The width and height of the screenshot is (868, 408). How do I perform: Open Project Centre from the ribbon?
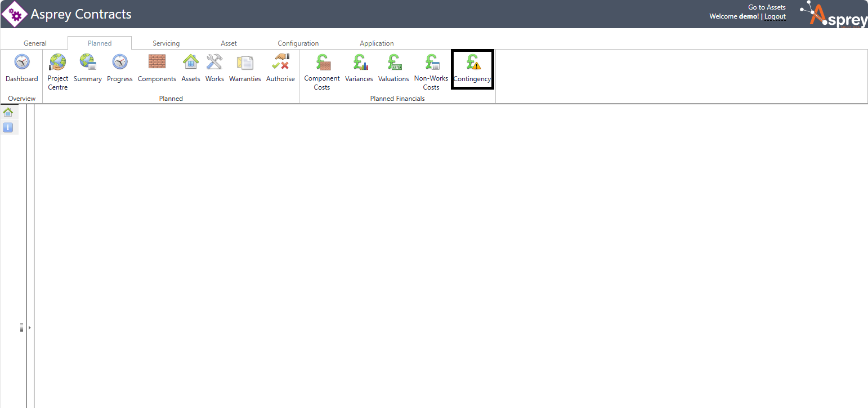pyautogui.click(x=57, y=62)
